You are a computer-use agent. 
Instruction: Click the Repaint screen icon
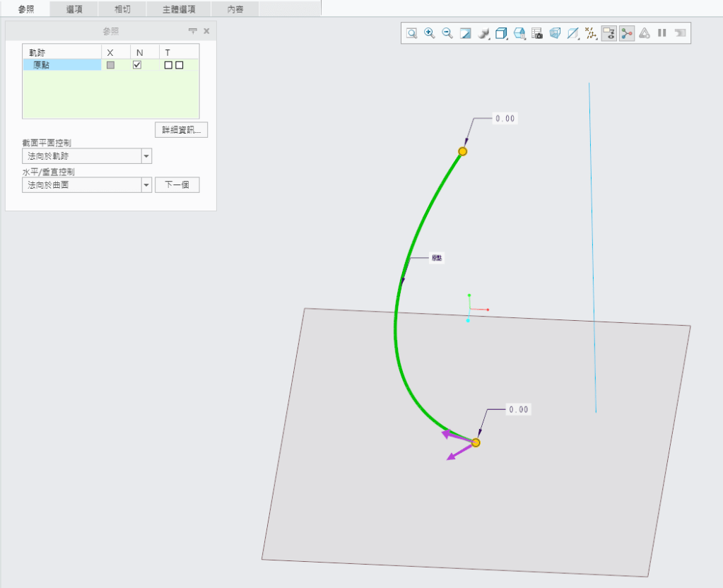pyautogui.click(x=465, y=33)
